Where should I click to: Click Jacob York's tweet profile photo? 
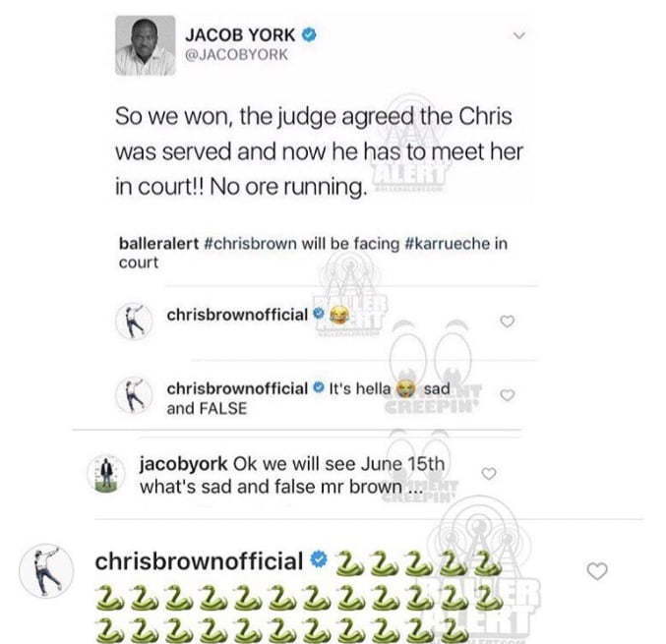tap(146, 45)
